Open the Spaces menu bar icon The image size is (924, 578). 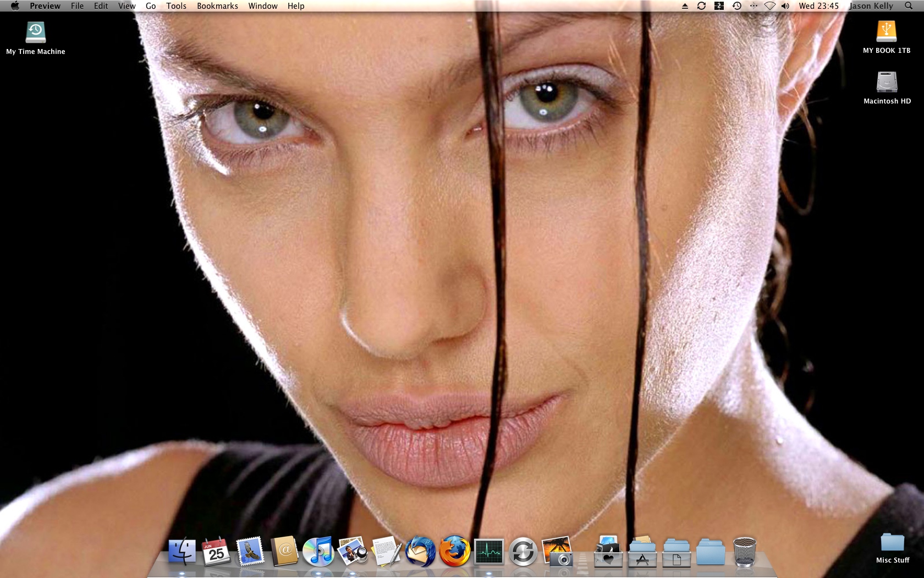tap(719, 6)
